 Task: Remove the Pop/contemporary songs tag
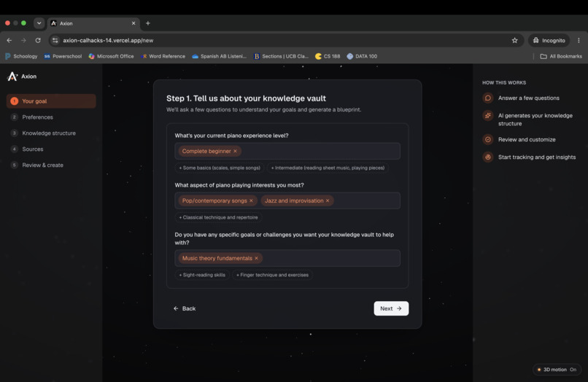251,200
